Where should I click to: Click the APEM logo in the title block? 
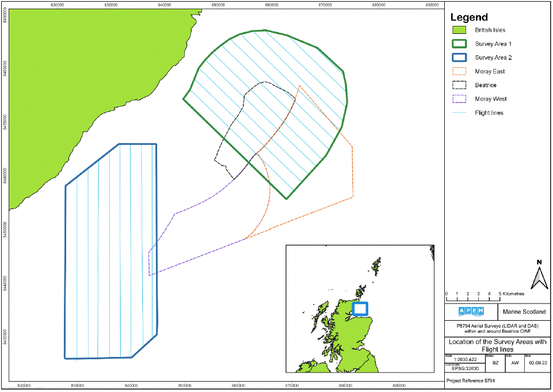tap(471, 312)
